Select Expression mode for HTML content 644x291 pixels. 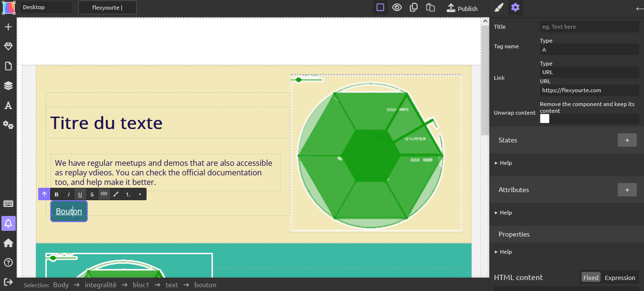620,278
